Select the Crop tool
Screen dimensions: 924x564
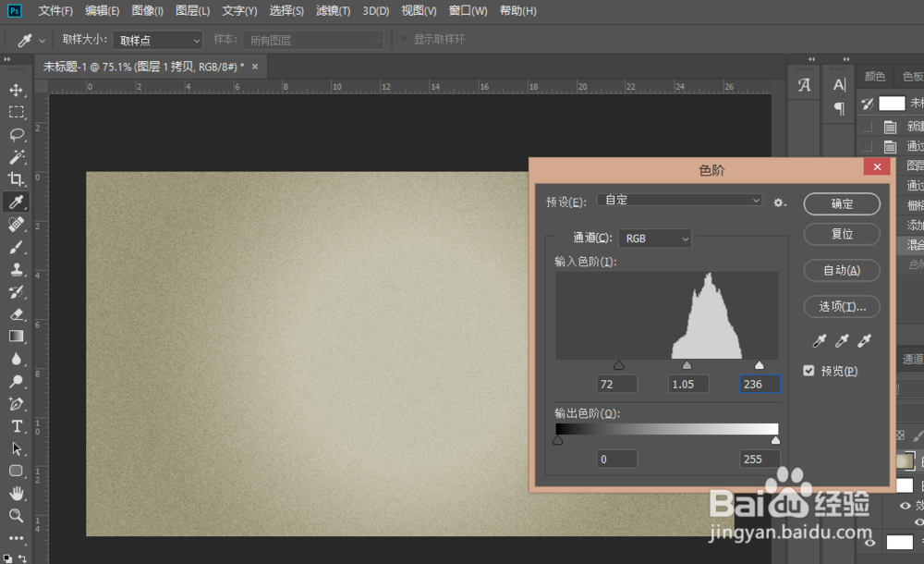(x=16, y=178)
